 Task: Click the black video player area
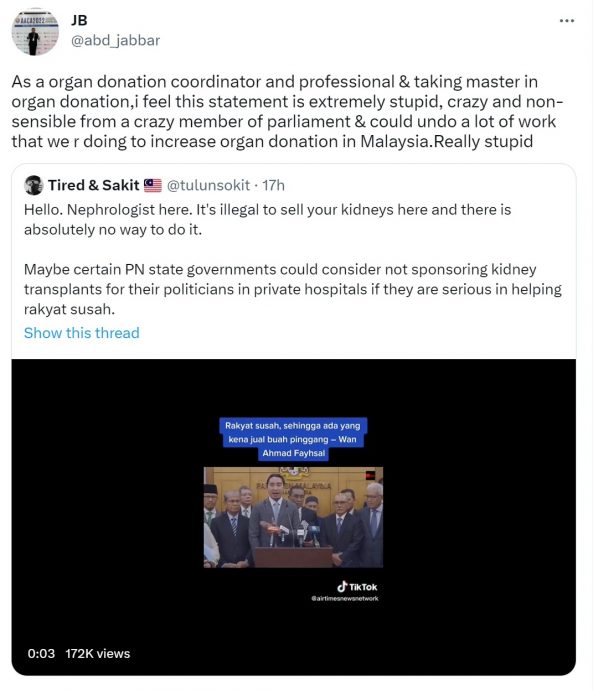(x=293, y=517)
